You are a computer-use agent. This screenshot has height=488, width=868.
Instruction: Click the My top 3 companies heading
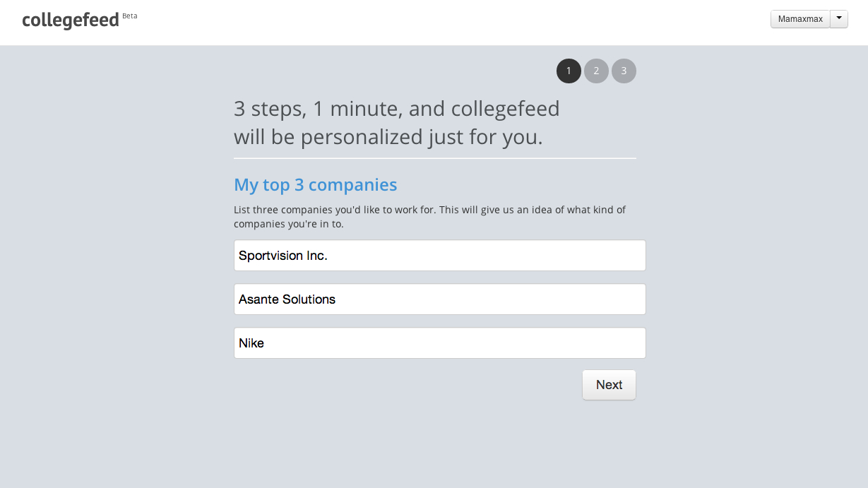316,185
